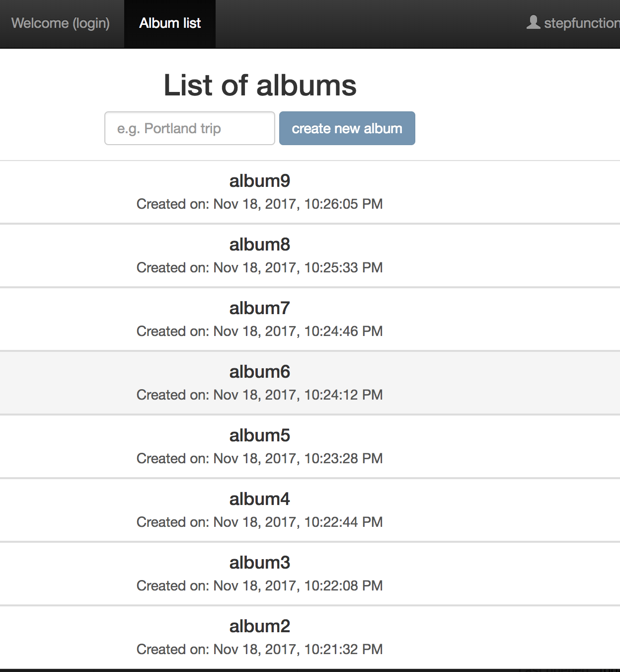The width and height of the screenshot is (620, 672).
Task: Click album2's creation date 10:21:32 PM
Action: [x=260, y=650]
